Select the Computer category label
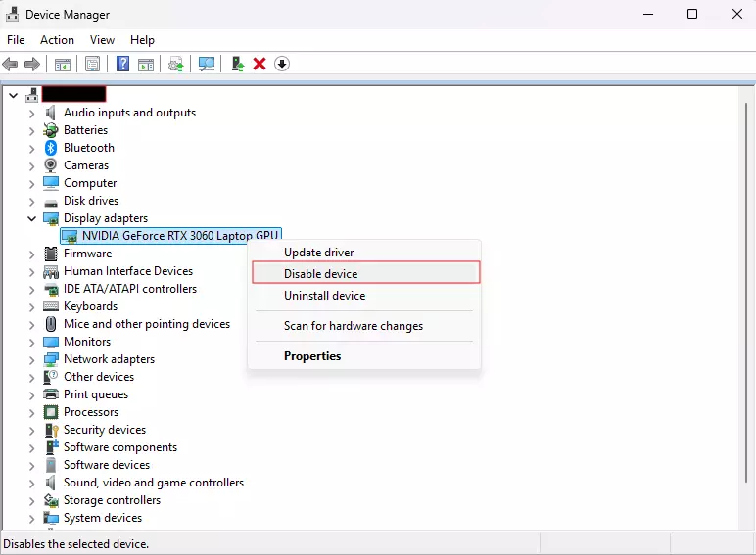756x555 pixels. (x=90, y=183)
